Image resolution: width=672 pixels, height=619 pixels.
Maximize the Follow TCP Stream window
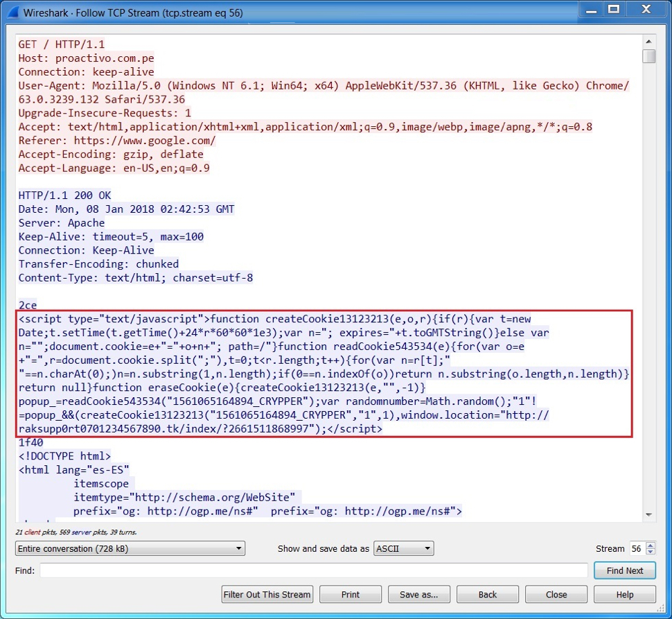coord(614,10)
